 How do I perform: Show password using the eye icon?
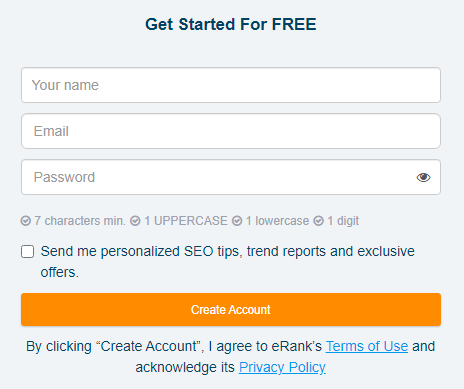[x=423, y=177]
